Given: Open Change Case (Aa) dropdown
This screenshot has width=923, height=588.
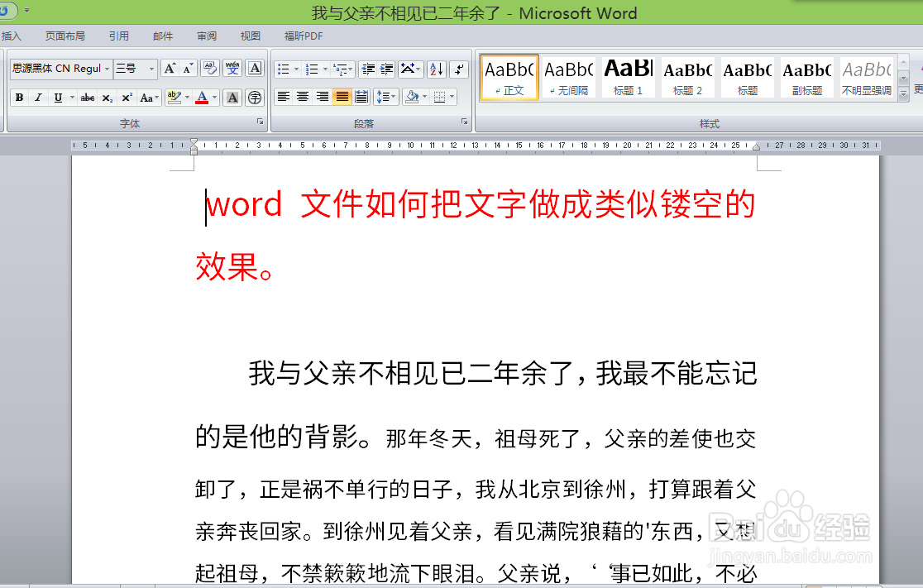Looking at the screenshot, I should click(x=149, y=98).
